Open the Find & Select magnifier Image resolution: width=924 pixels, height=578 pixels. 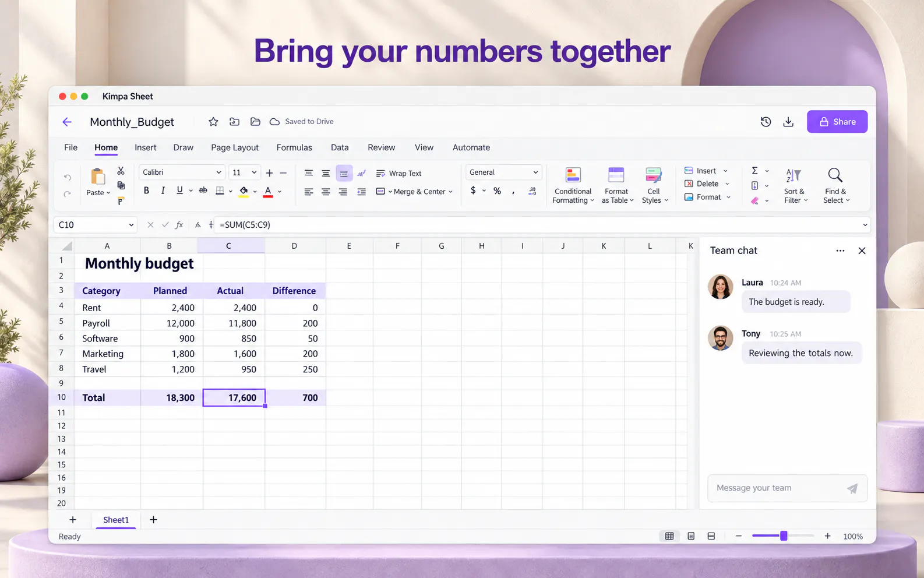835,175
